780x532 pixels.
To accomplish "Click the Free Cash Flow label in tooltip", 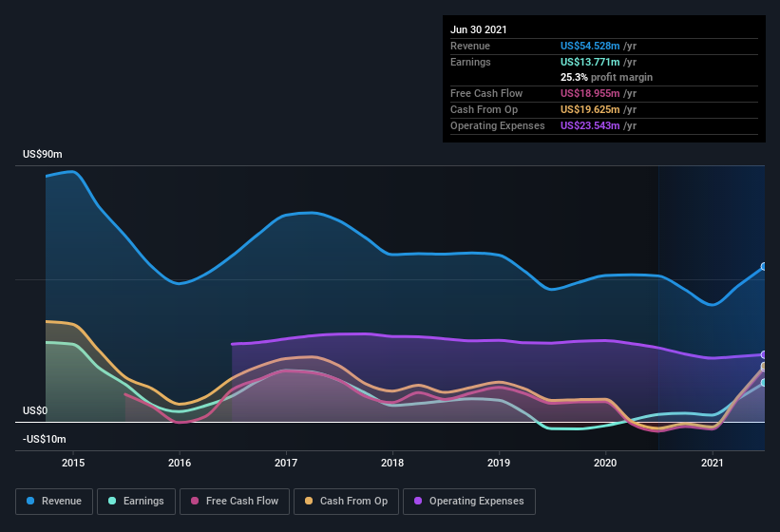I will 486,93.
